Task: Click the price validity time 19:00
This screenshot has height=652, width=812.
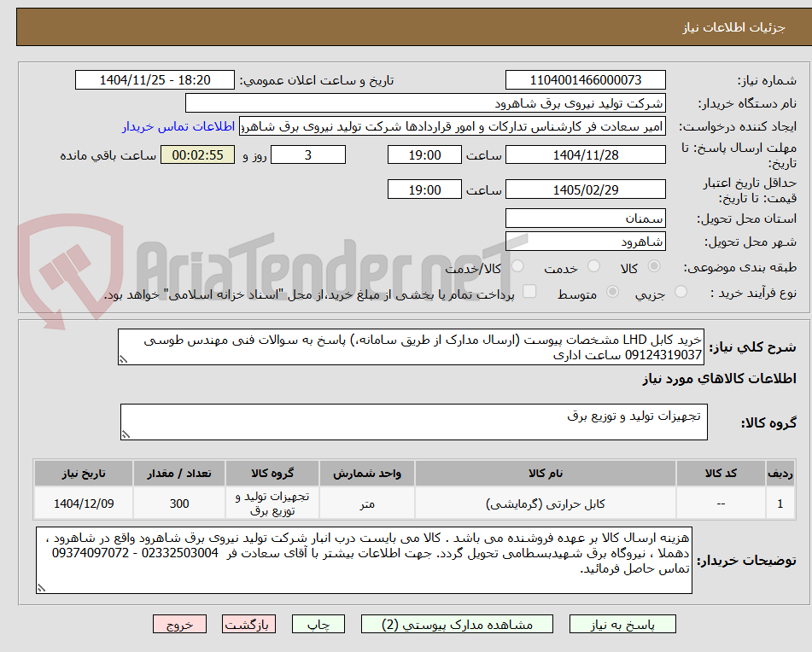Action: [424, 189]
